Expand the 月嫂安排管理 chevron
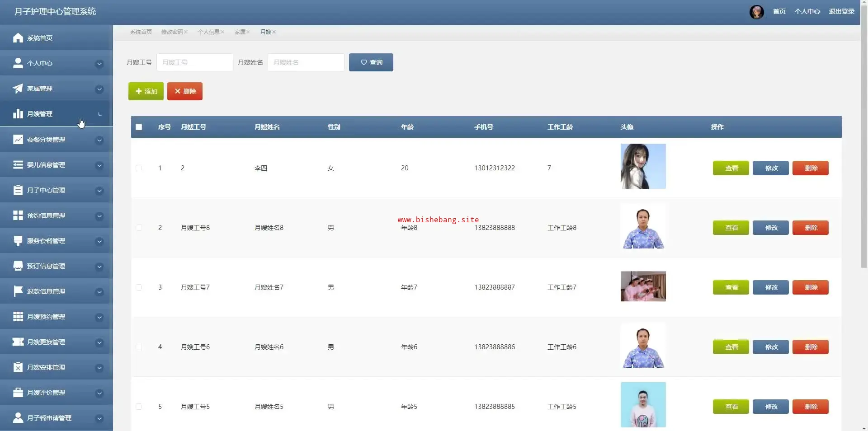The height and width of the screenshot is (431, 868). (x=99, y=368)
